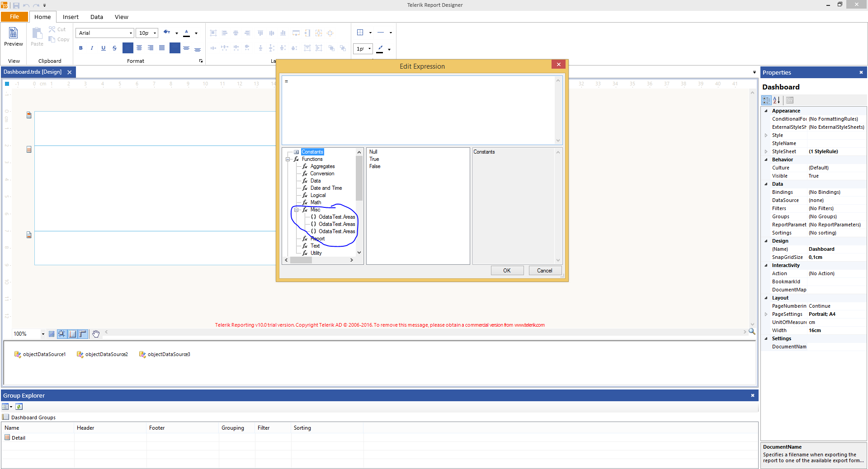Align text to the right

click(x=151, y=48)
